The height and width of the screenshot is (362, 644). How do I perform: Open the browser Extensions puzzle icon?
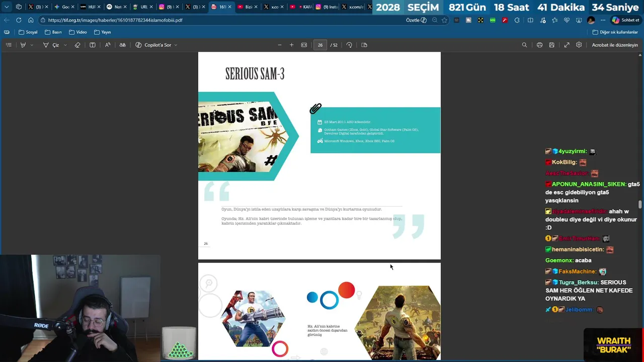[517, 20]
